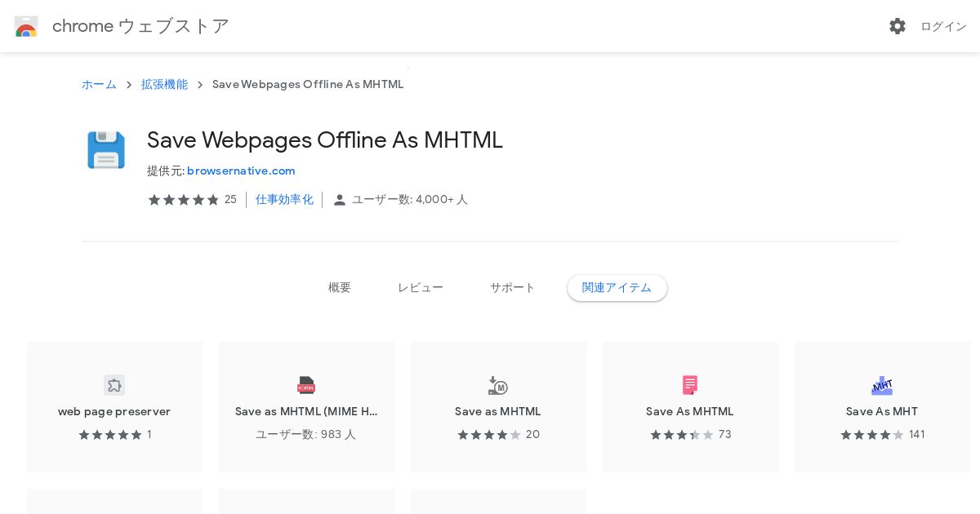Switch to the レビュー tab
This screenshot has width=980, height=514.
[421, 288]
